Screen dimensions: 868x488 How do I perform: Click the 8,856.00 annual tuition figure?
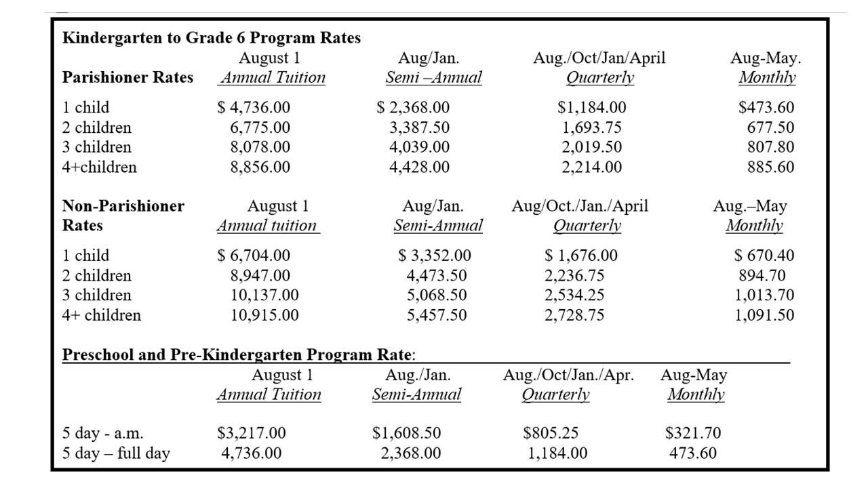click(260, 167)
